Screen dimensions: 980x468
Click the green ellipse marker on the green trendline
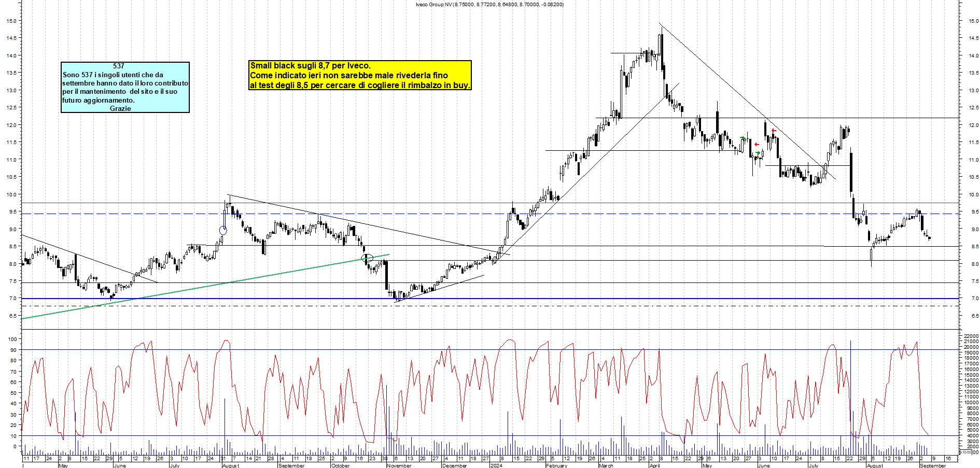click(367, 258)
